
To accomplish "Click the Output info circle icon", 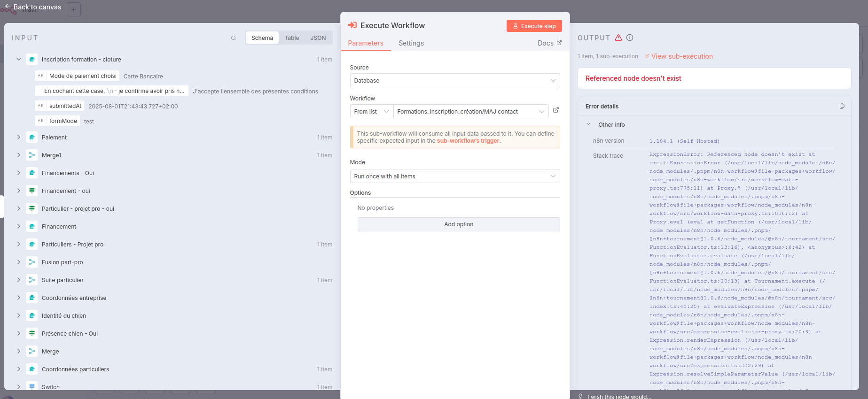I will click(x=630, y=38).
